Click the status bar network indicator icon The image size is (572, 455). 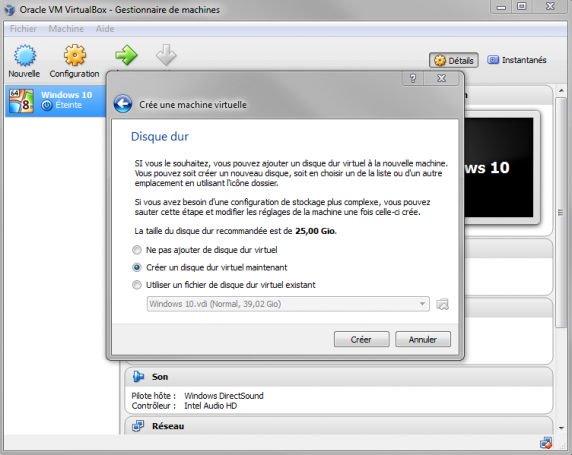546,443
